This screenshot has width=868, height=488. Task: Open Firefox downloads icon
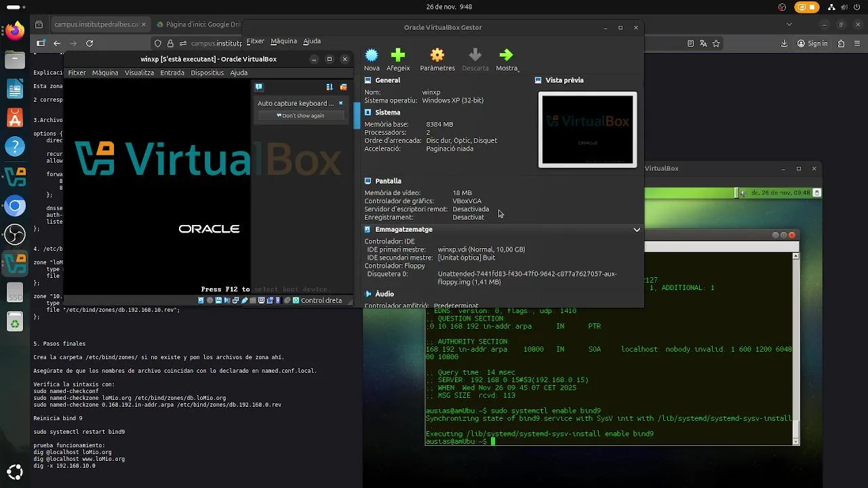[785, 43]
